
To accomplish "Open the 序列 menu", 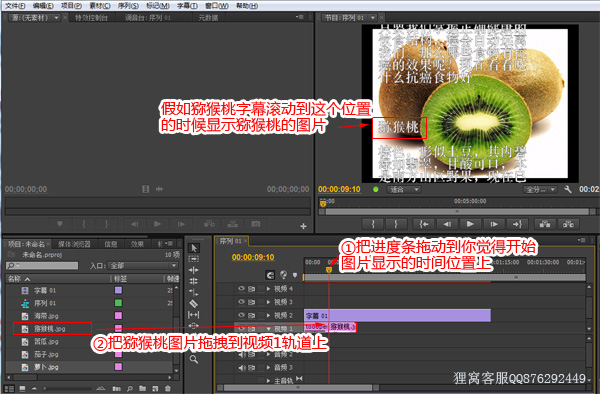I will click(x=128, y=6).
